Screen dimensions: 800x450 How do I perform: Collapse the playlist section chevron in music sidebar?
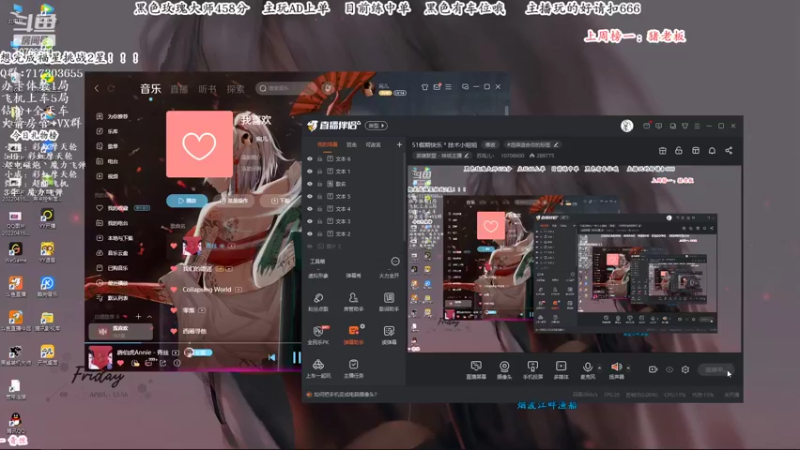point(149,317)
